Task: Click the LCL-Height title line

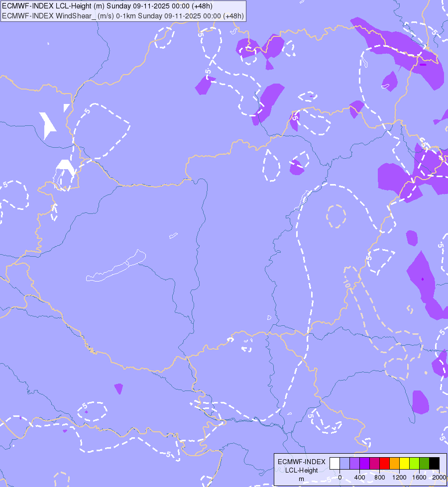Action: (x=107, y=6)
